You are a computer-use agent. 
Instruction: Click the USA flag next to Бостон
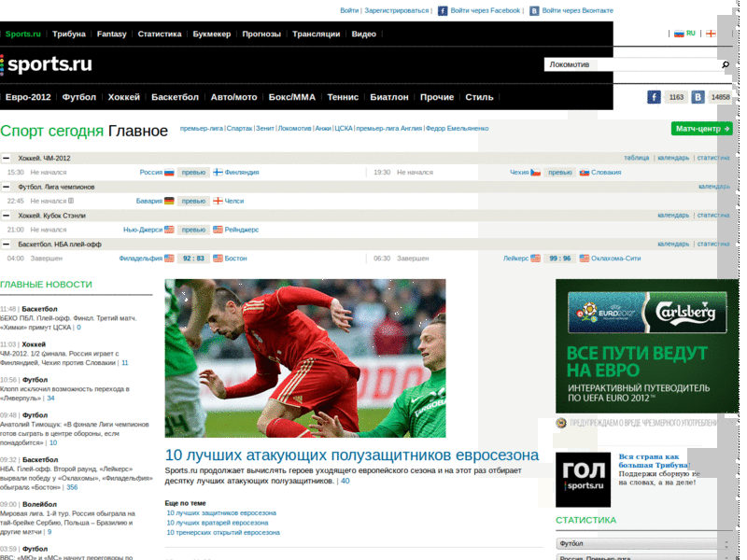coord(218,259)
